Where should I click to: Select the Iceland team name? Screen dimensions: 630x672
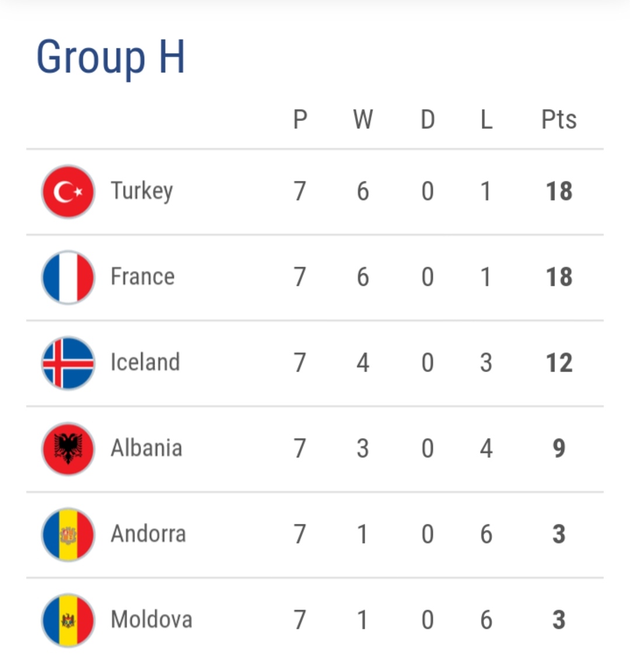pos(145,362)
